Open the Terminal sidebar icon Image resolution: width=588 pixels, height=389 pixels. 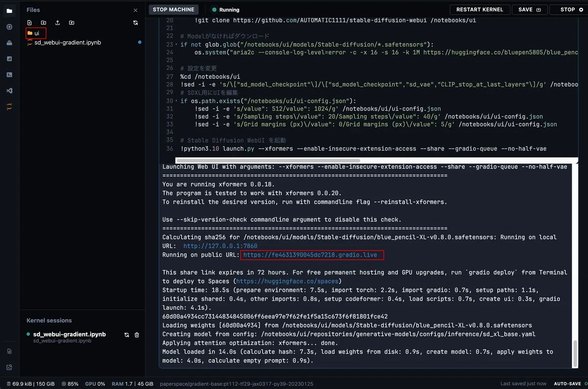point(9,75)
